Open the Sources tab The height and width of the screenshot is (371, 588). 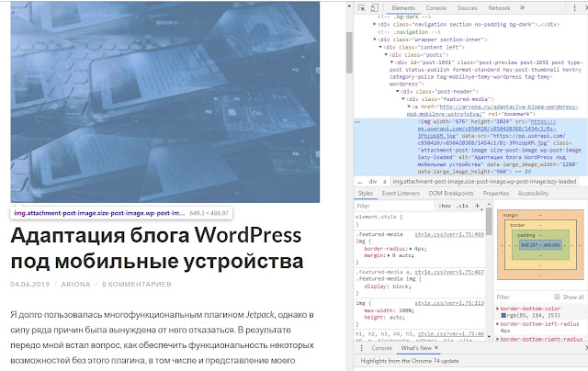467,8
